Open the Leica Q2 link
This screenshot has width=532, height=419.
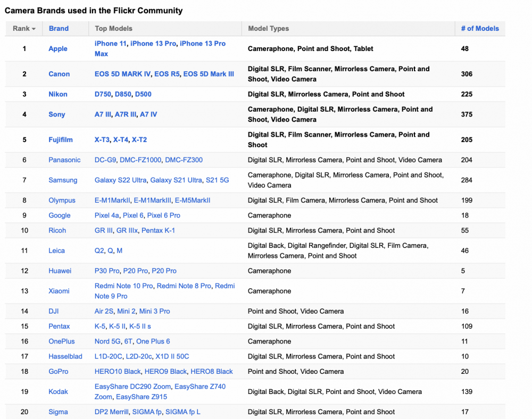pyautogui.click(x=99, y=250)
